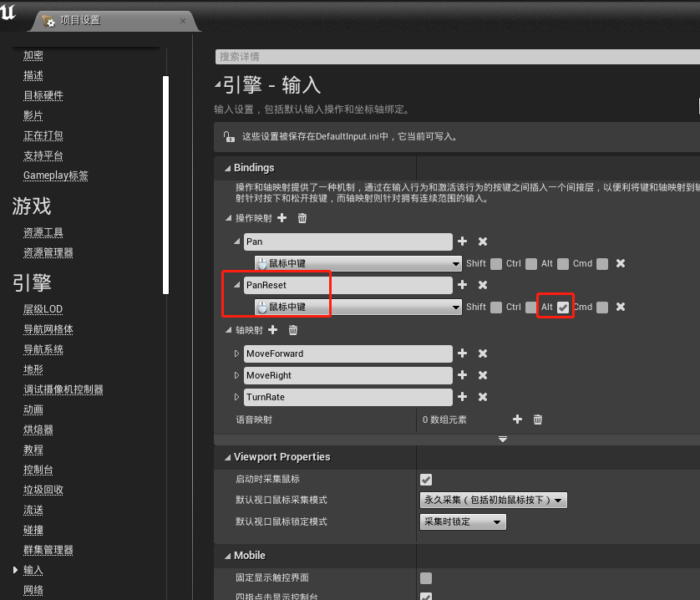Add a key to the PanReset action
700x600 pixels.
[463, 285]
